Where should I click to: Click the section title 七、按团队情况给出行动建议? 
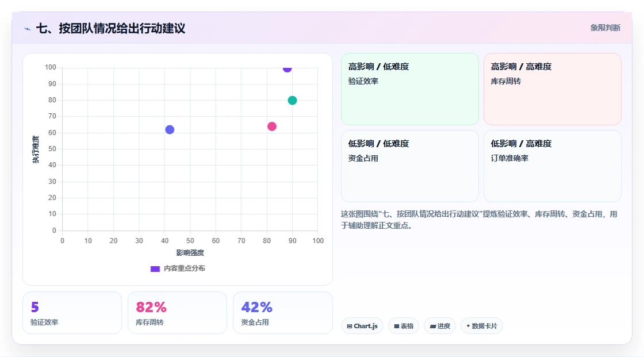[x=110, y=28]
